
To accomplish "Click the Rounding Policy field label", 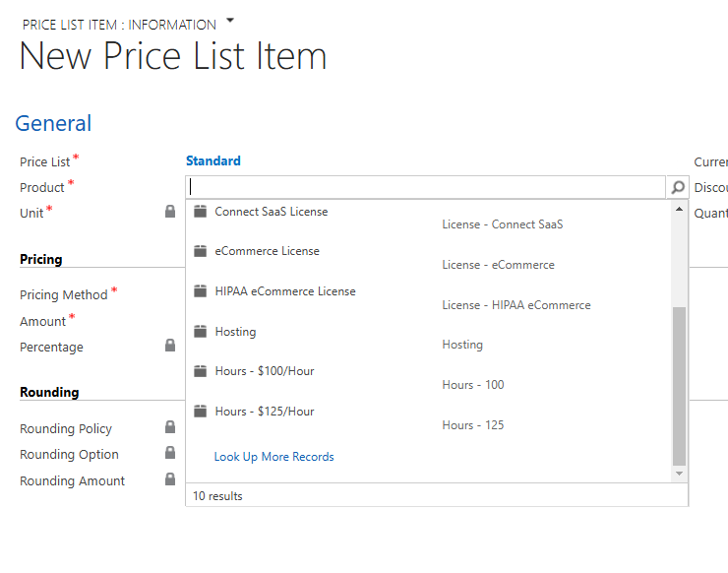I will tap(66, 429).
